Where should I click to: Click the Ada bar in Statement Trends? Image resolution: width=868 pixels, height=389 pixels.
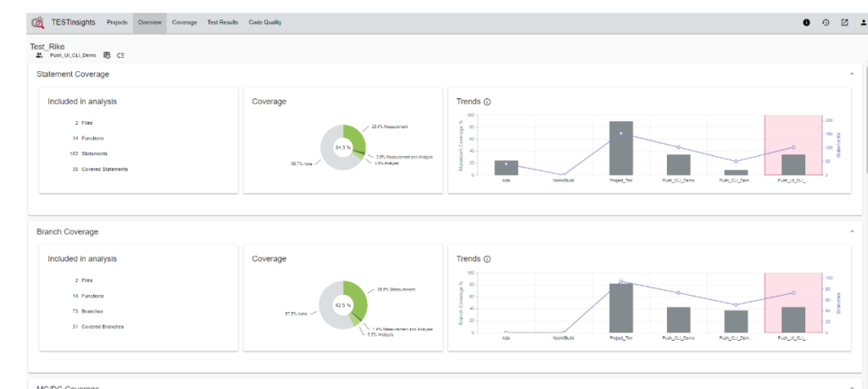point(506,168)
